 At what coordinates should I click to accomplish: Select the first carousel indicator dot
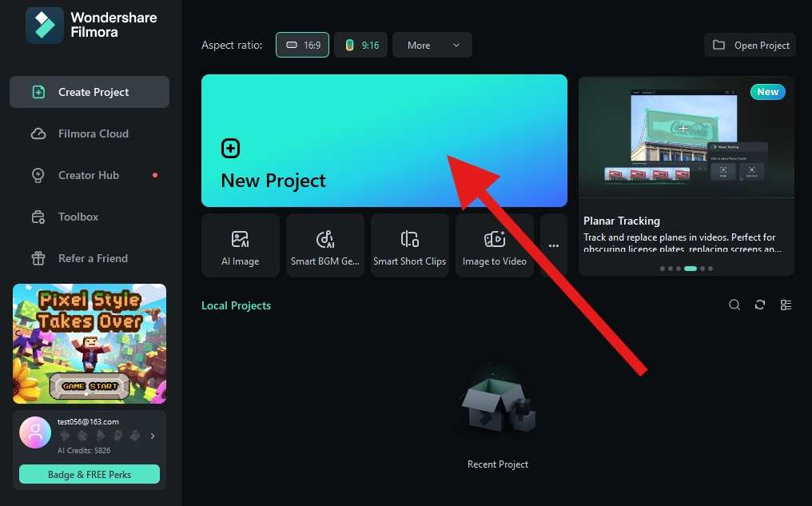coord(663,269)
